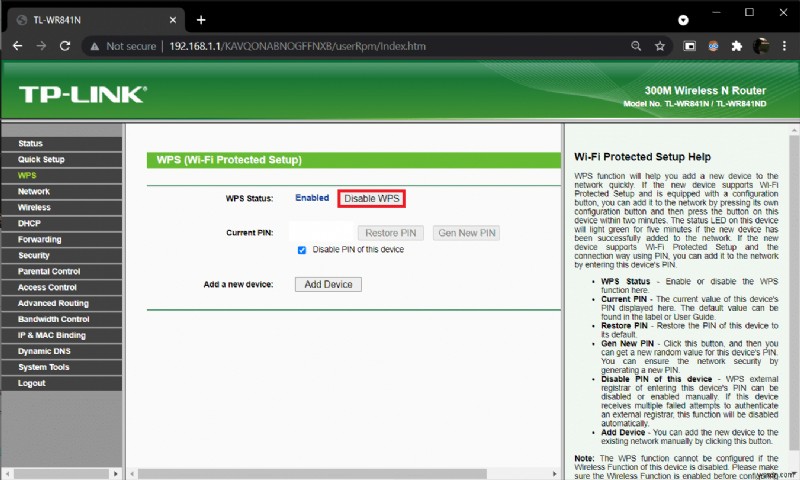Open IP & MAC Binding section
Image resolution: width=800 pixels, height=480 pixels.
point(62,335)
